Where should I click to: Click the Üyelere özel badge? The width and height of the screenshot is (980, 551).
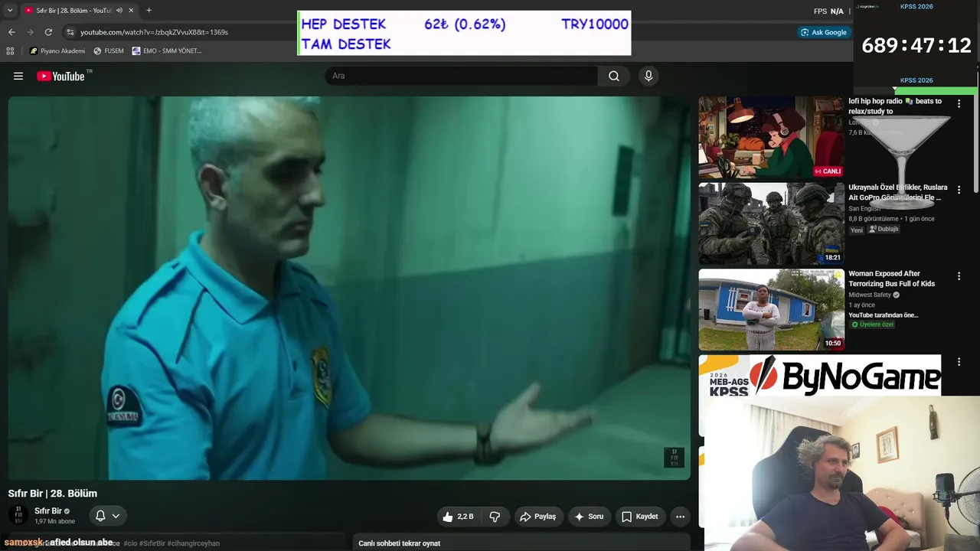point(873,324)
